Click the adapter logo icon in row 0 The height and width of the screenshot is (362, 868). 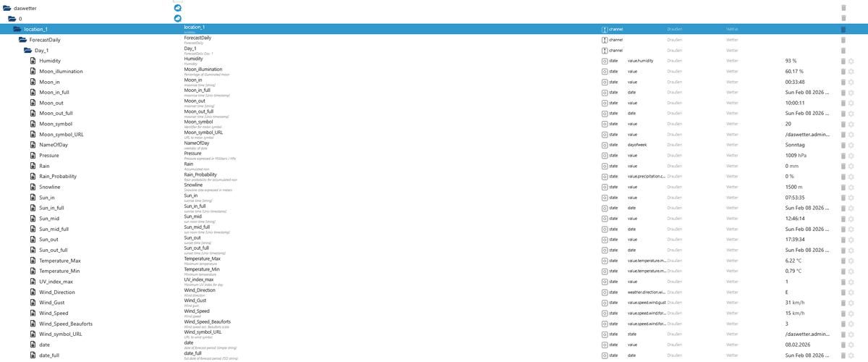(x=178, y=18)
